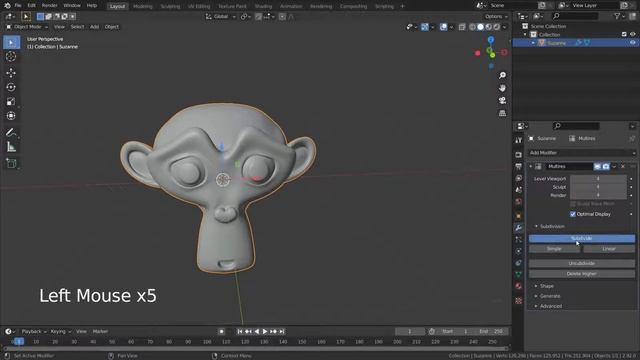This screenshot has height=360, width=640.
Task: Select the Rotate tool
Action: click(x=11, y=87)
